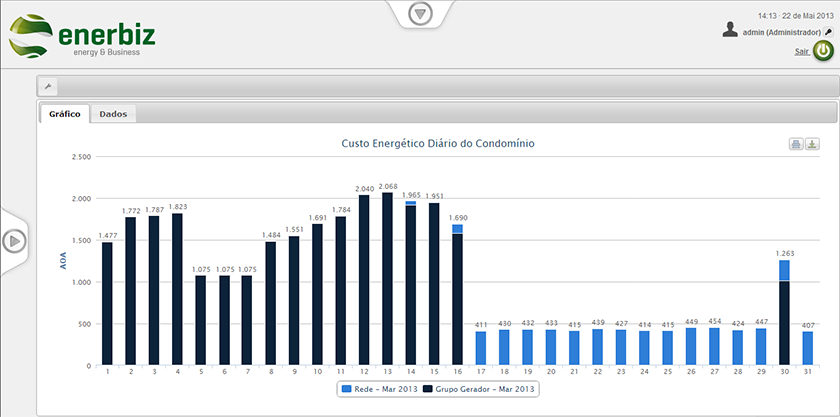Click the admin (Administrador) user name

tap(782, 33)
